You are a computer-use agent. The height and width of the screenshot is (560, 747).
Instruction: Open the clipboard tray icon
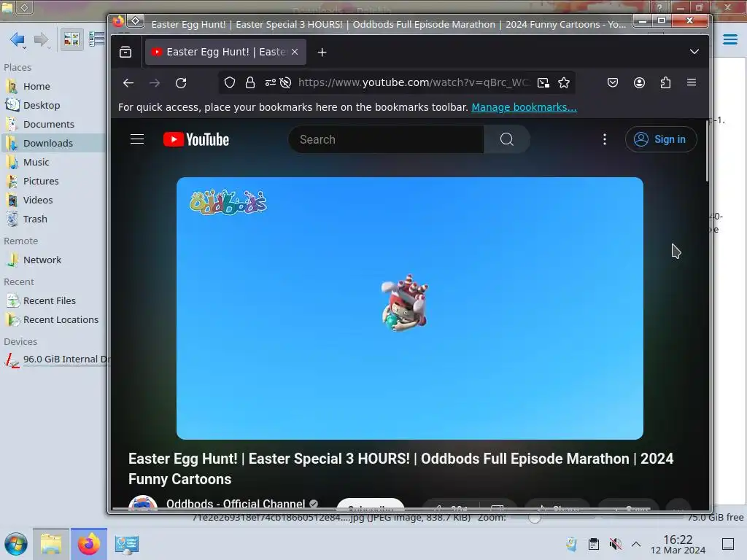594,544
